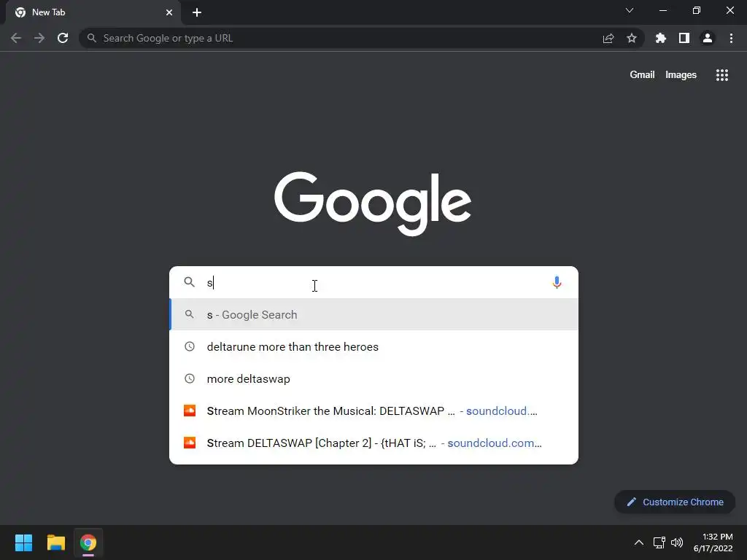Open the Google apps grid
Screen dimensions: 747x560
click(722, 75)
